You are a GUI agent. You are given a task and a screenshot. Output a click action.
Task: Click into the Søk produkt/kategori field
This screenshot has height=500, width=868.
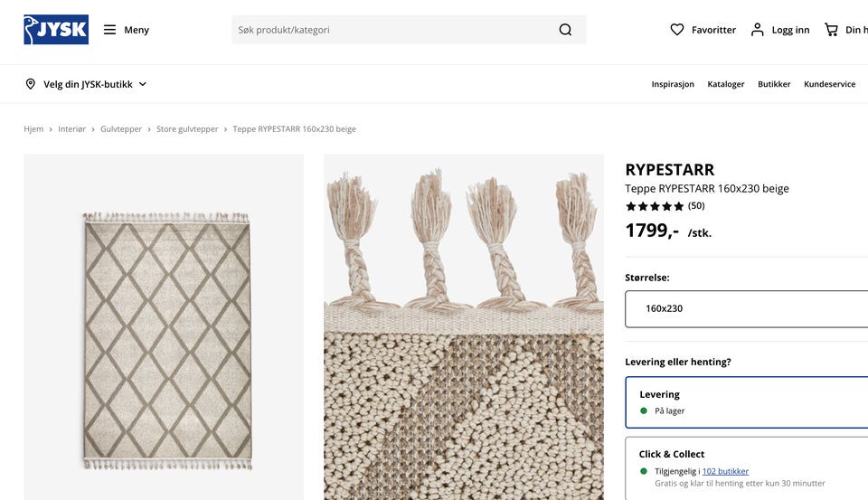click(x=393, y=30)
